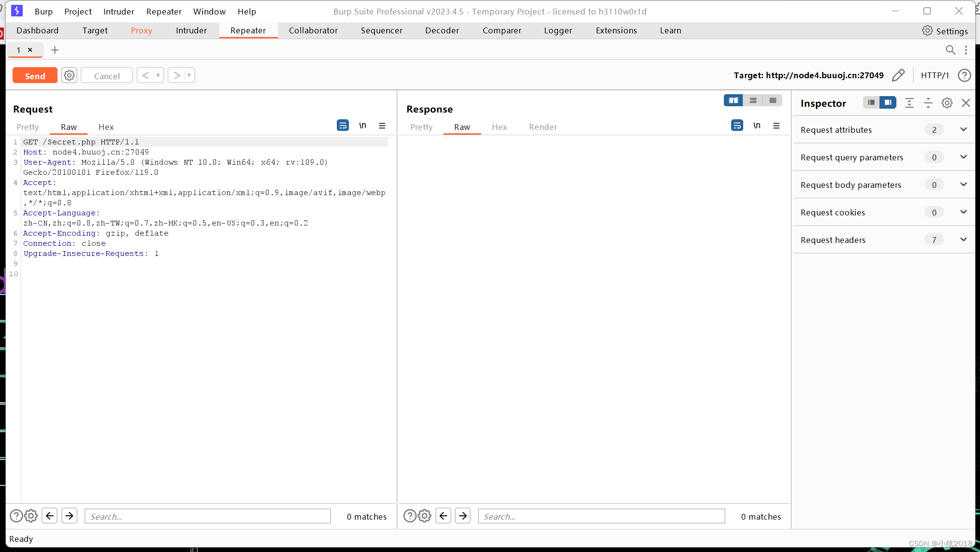The image size is (980, 552).
Task: Toggle request show non-printable \n characters
Action: 362,126
